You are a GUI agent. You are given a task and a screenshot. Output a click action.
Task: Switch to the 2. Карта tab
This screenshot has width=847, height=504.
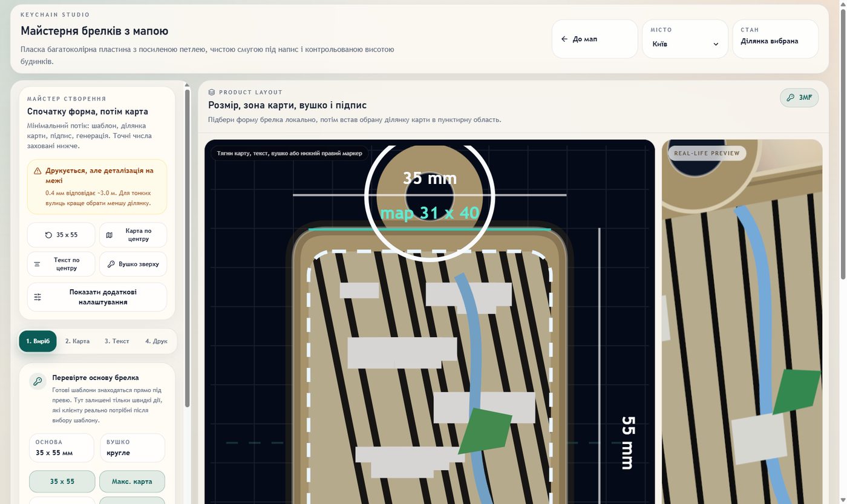77,341
